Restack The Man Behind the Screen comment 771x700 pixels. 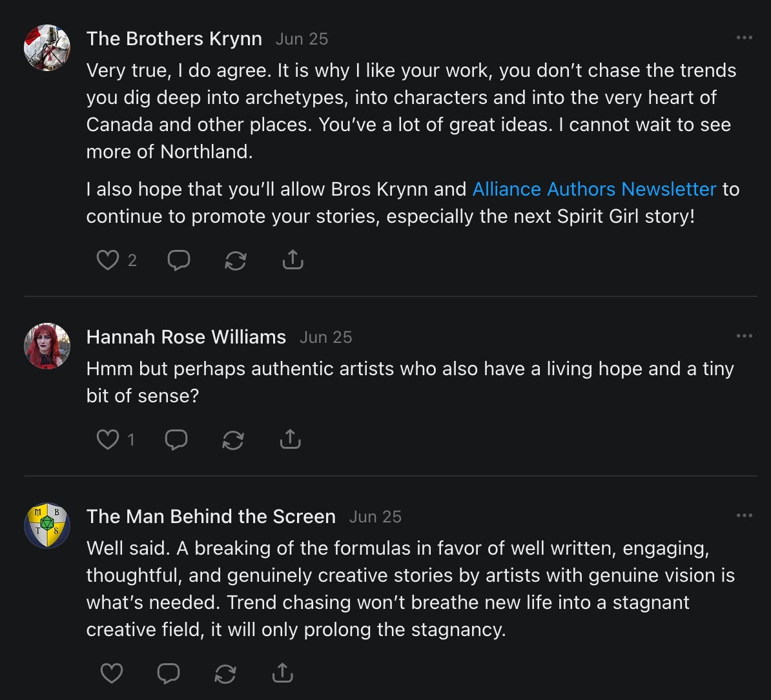click(x=225, y=674)
